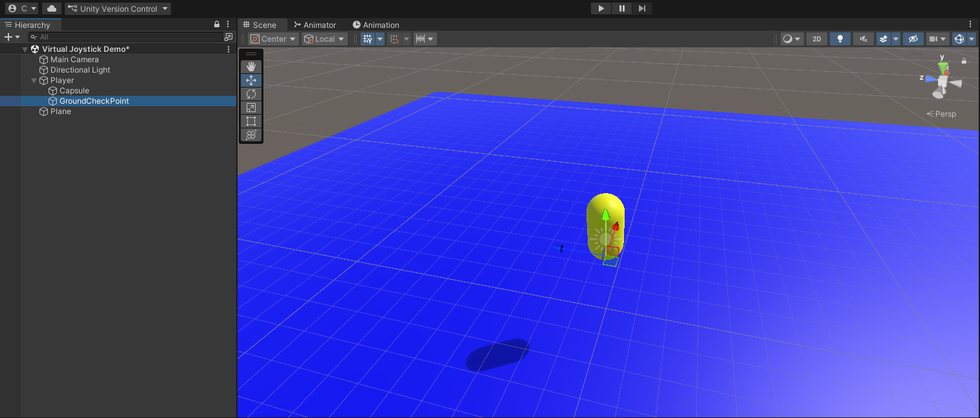Image resolution: width=980 pixels, height=418 pixels.
Task: Expand the Capsule's parent Player node
Action: pos(34,80)
